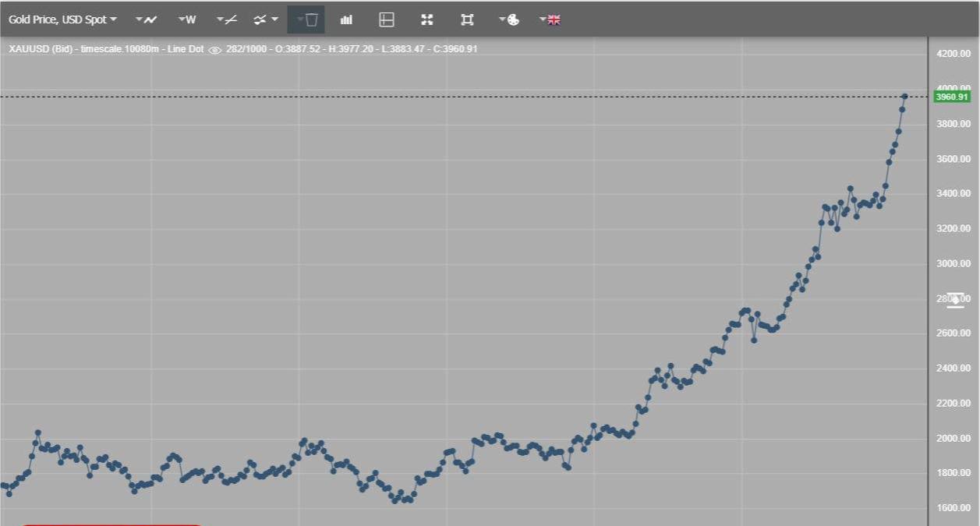980x526 pixels.
Task: Click the price scale auto-fit icon near 2800
Action: tap(955, 300)
